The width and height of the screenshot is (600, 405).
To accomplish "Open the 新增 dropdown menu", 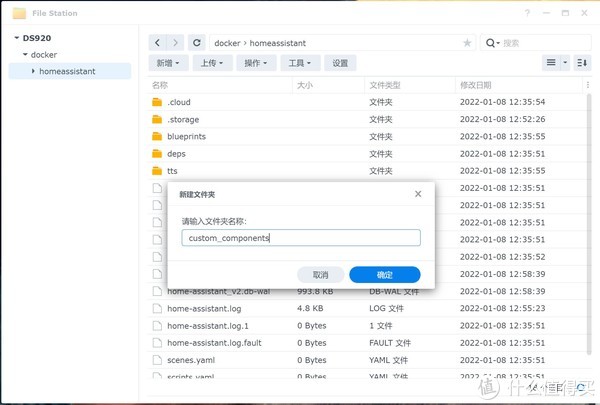I will (168, 63).
